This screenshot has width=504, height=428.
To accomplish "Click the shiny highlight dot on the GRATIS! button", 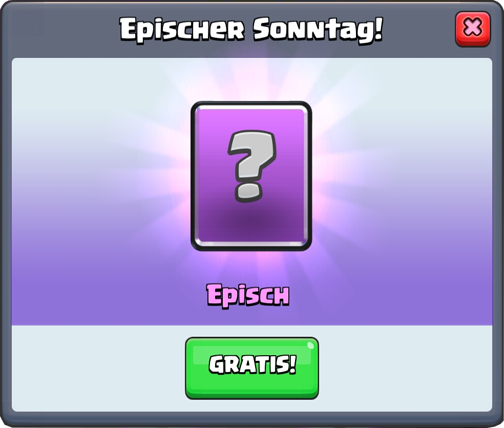I will (310, 345).
